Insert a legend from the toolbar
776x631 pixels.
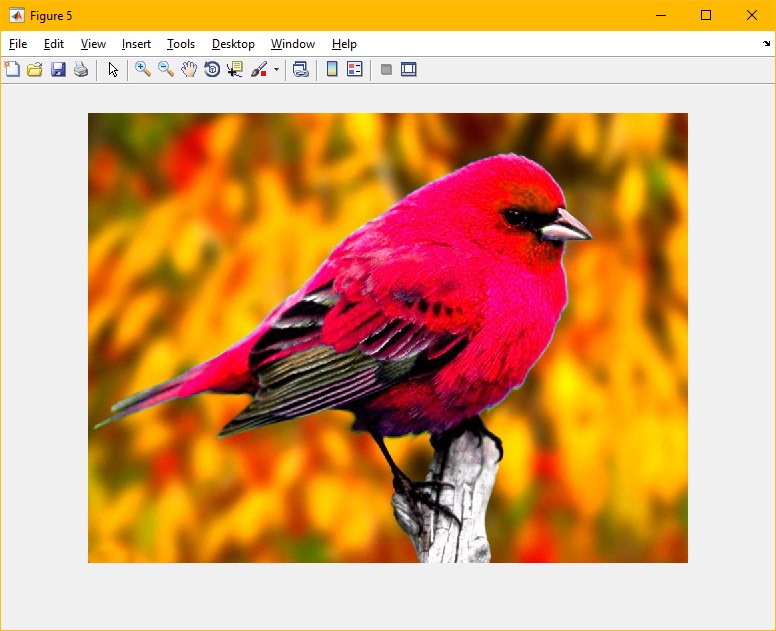(x=355, y=69)
